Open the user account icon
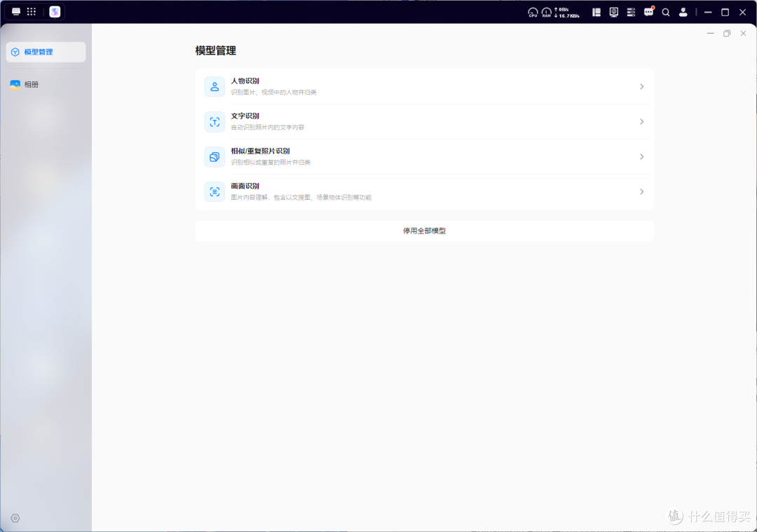The width and height of the screenshot is (757, 532). pyautogui.click(x=683, y=13)
